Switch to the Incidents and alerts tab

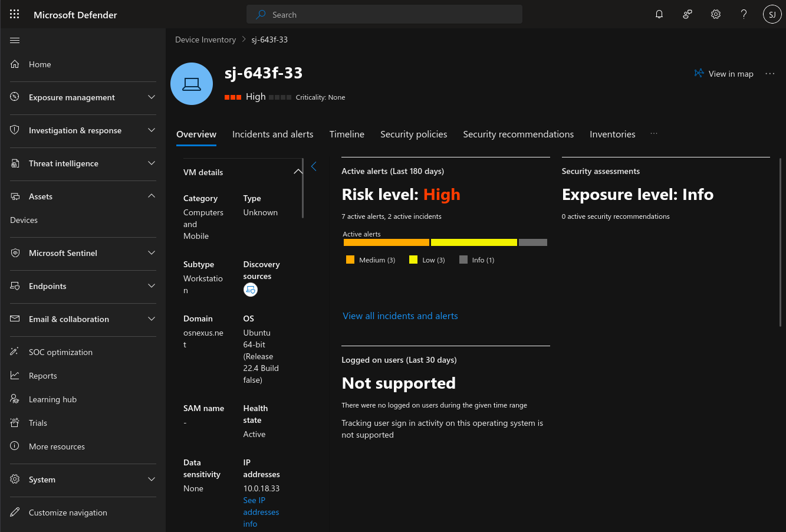(272, 134)
